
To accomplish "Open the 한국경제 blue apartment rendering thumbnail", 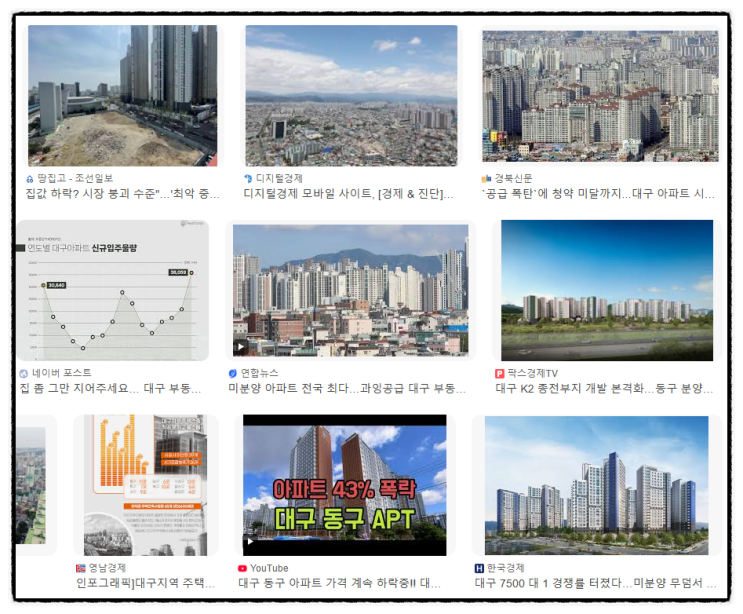I will (x=597, y=485).
